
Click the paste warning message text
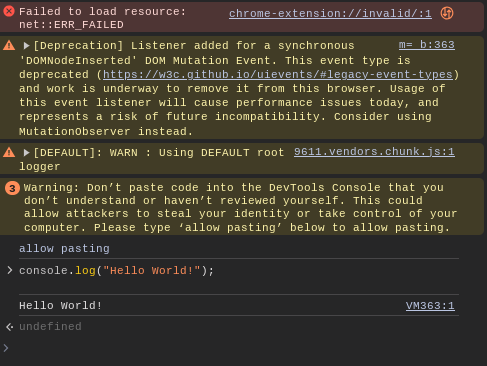240,207
